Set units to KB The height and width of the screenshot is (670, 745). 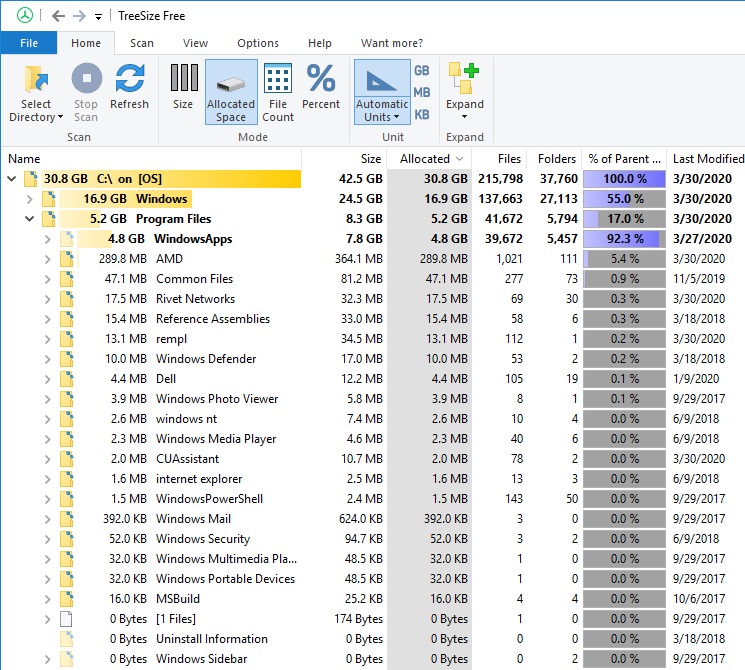click(x=421, y=115)
